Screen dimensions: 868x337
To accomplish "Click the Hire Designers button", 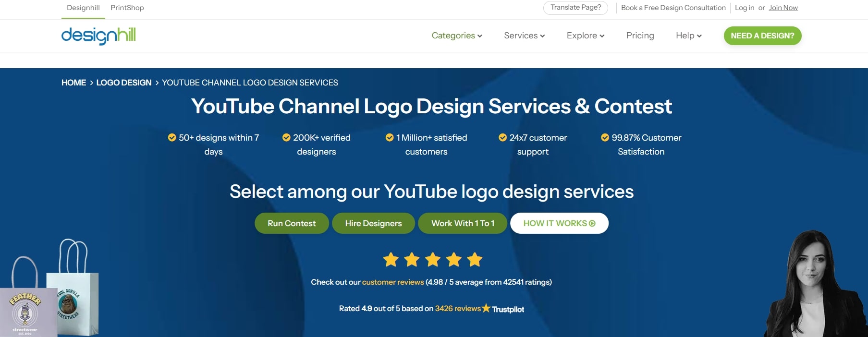I will click(373, 223).
